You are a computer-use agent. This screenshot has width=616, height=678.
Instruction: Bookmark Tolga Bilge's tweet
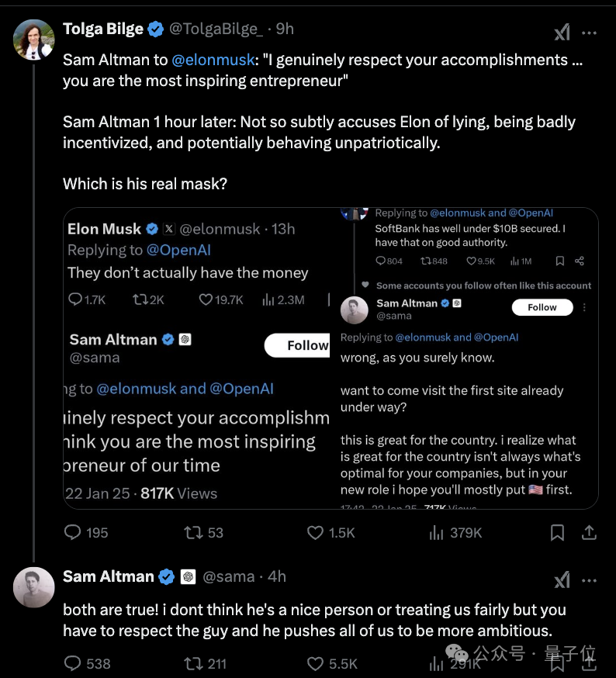(x=557, y=532)
